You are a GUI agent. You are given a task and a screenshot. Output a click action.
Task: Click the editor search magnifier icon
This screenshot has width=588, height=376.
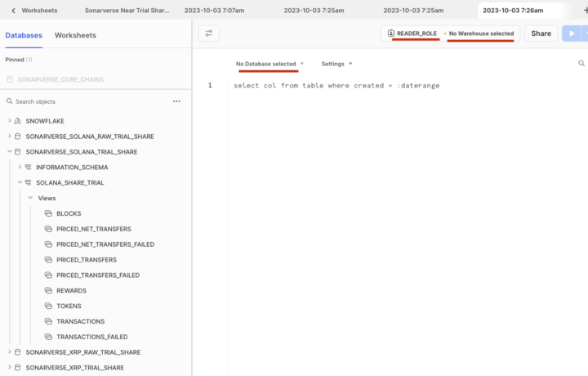[x=581, y=64]
